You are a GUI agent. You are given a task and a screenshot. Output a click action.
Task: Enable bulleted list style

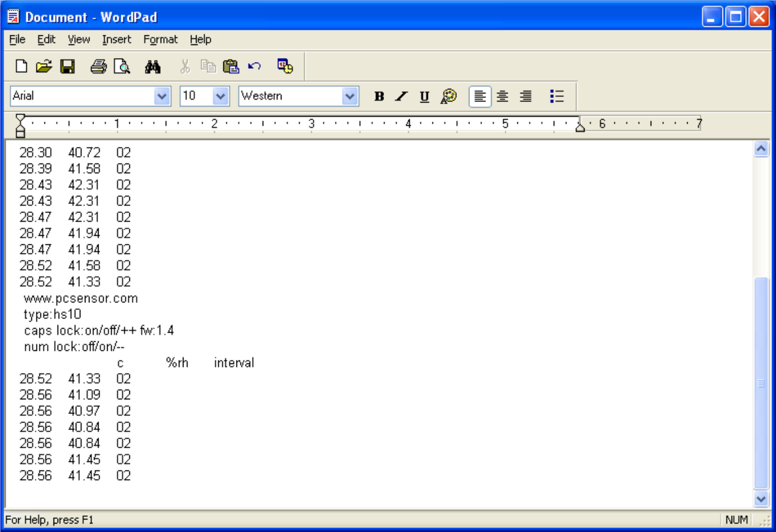tap(557, 96)
